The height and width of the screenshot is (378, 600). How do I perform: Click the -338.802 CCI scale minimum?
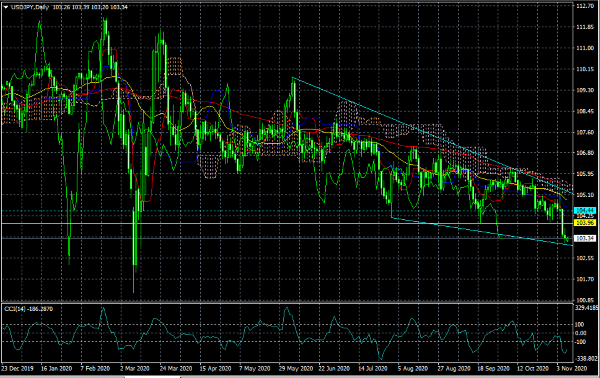point(586,358)
